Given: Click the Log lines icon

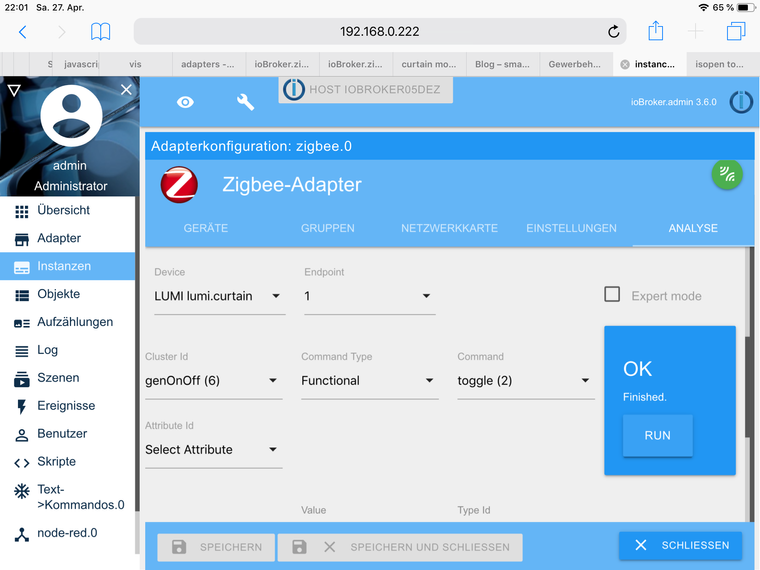Looking at the screenshot, I should click(x=21, y=351).
